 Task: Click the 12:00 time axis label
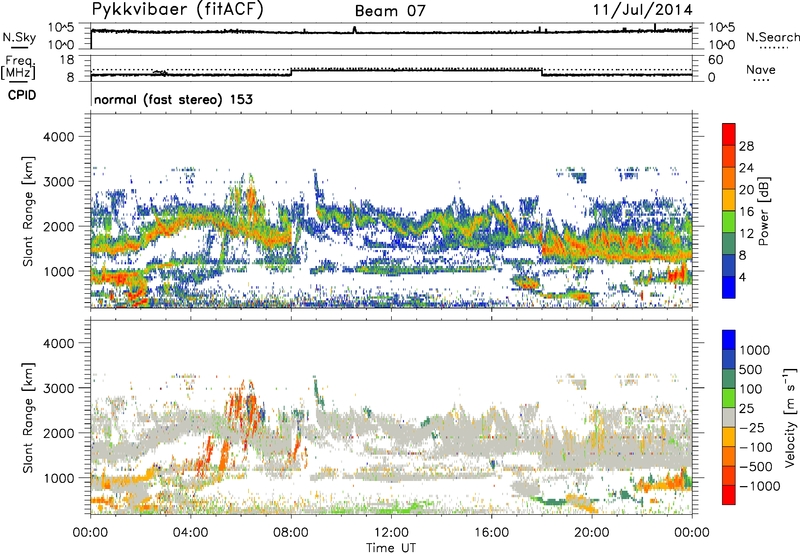391,533
